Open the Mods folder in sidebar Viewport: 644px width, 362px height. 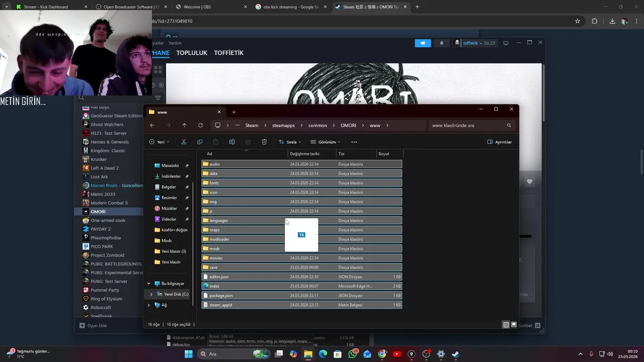coord(167,240)
